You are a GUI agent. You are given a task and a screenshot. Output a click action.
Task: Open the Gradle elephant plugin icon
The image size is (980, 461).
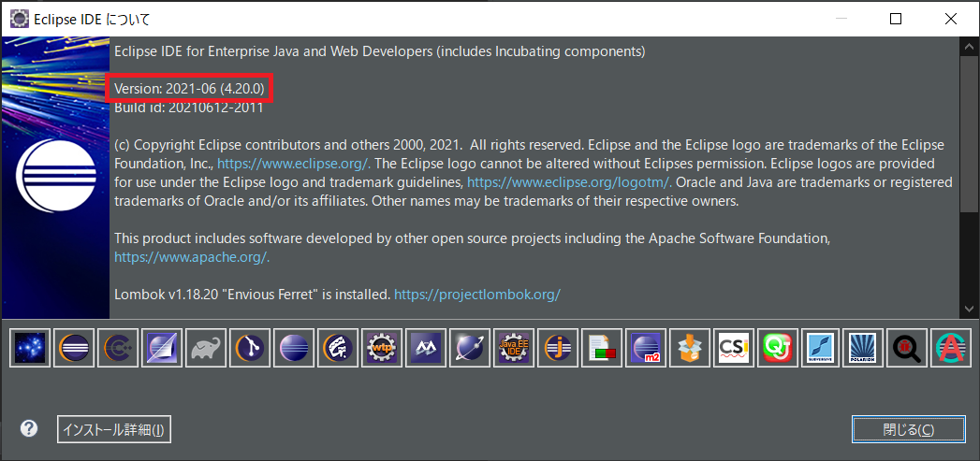coord(206,347)
